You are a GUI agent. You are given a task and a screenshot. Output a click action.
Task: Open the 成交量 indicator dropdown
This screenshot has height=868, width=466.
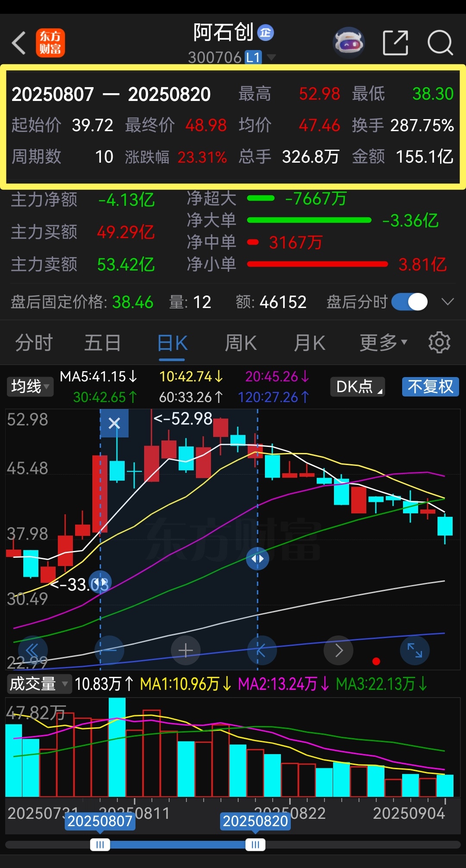[x=39, y=684]
